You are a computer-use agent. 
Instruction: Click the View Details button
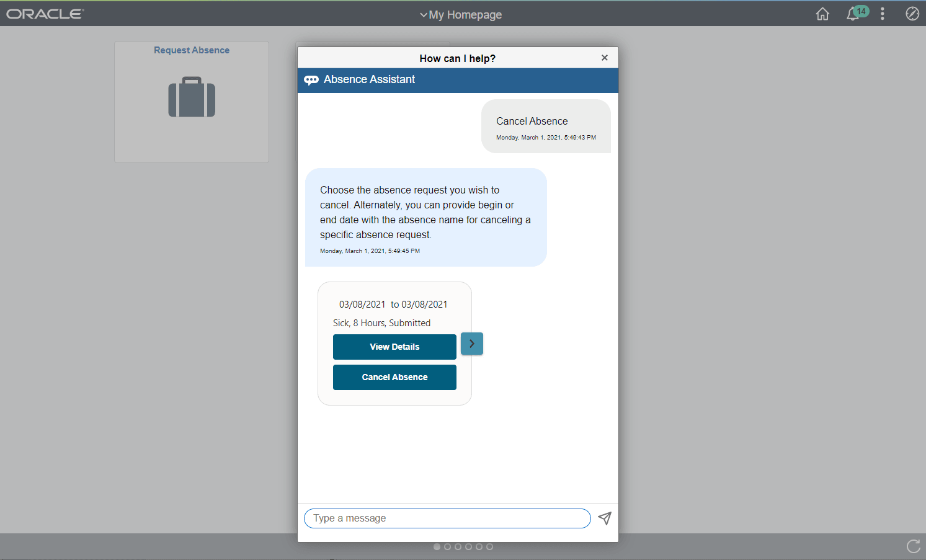394,347
